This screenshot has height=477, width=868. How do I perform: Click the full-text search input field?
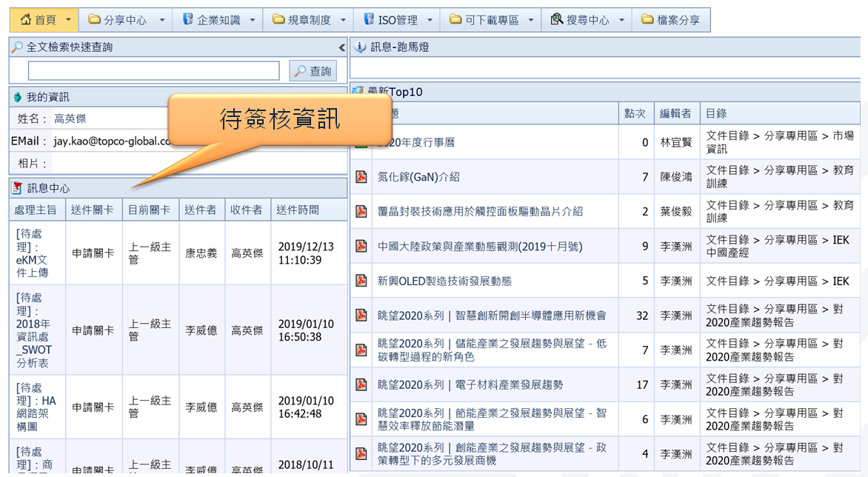153,71
